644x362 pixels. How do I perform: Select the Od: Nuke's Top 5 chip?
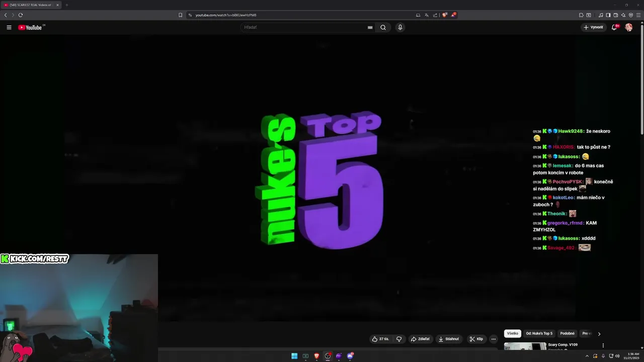tap(539, 333)
